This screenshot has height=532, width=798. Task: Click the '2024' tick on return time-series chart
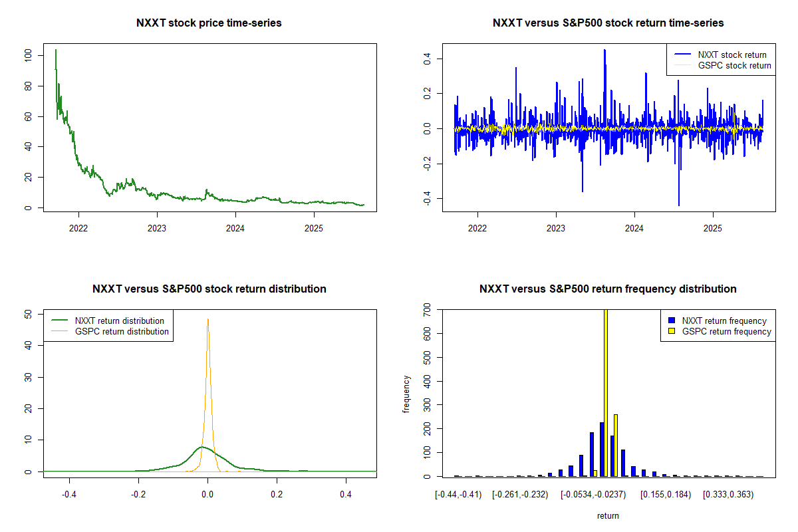(x=634, y=225)
